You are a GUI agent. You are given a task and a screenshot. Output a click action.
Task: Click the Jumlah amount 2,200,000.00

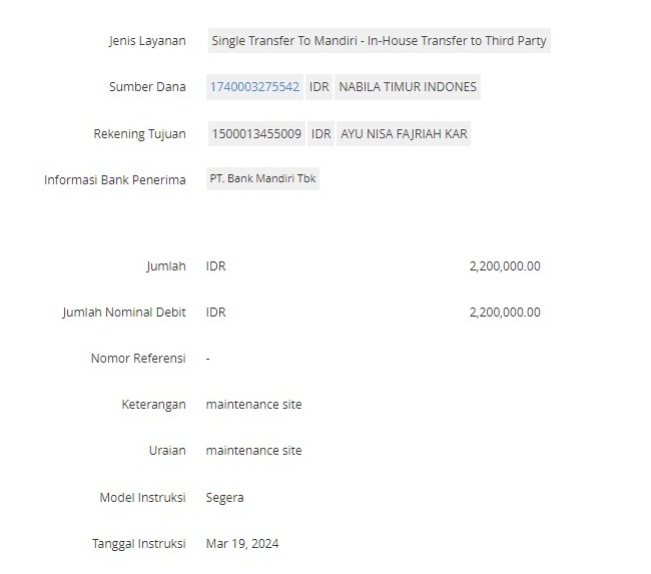pyautogui.click(x=505, y=266)
